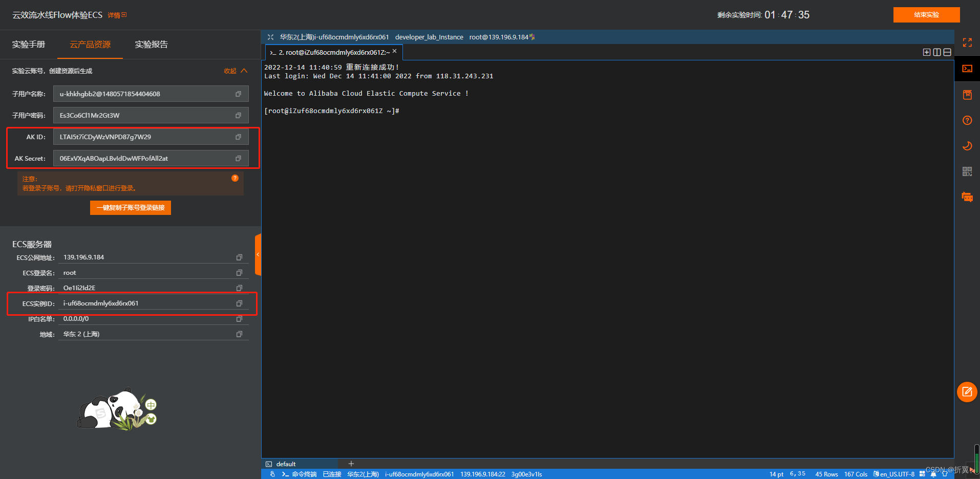This screenshot has height=479, width=980.
Task: Toggle dark mode moon icon
Action: (x=967, y=146)
